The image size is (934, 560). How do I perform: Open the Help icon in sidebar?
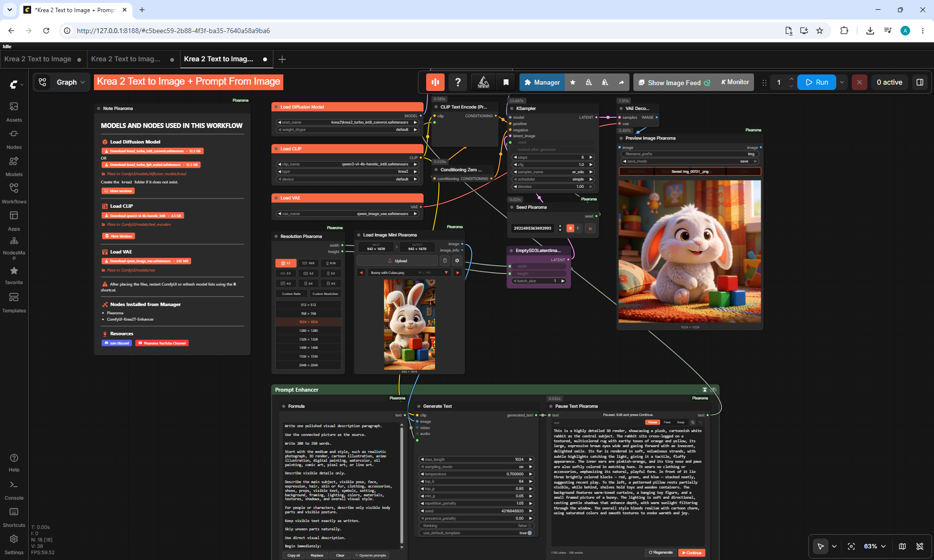coord(14,463)
